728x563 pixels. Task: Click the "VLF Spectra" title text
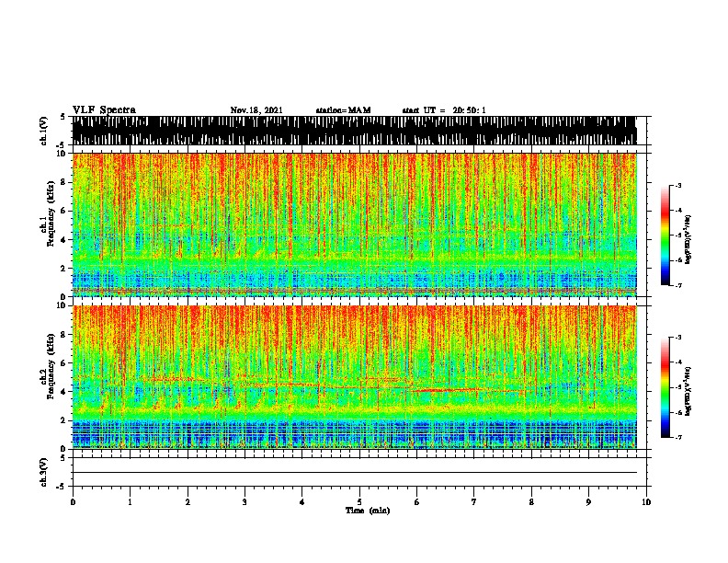(104, 110)
